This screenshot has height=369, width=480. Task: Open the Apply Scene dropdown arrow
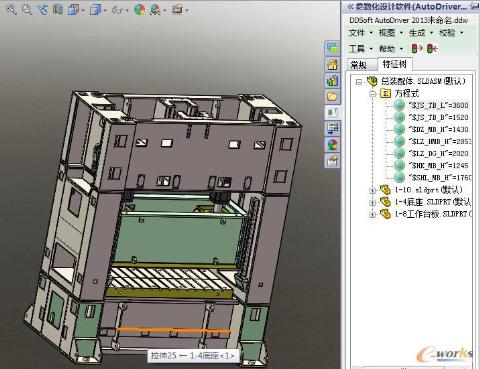(x=165, y=11)
